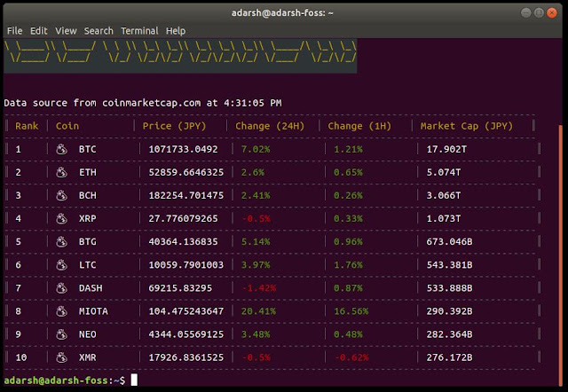This screenshot has width=568, height=392.
Task: Click the Coin column header
Action: [x=67, y=126]
